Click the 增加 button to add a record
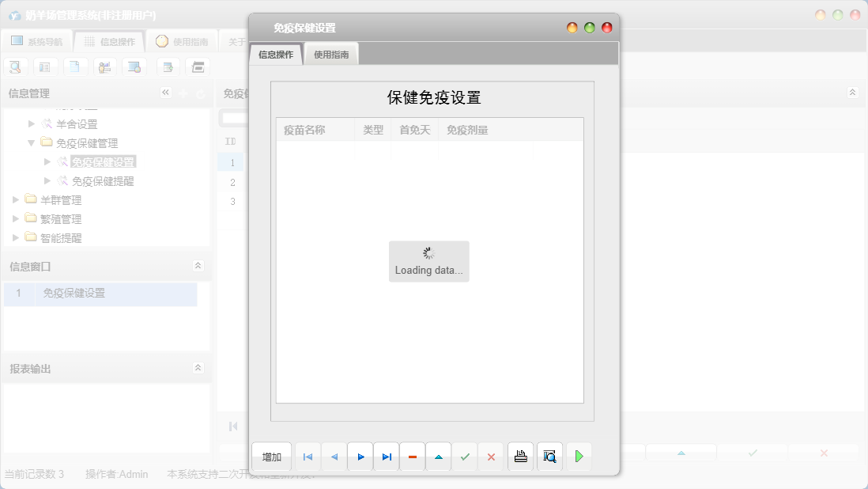Viewport: 868px width, 489px height. [271, 457]
